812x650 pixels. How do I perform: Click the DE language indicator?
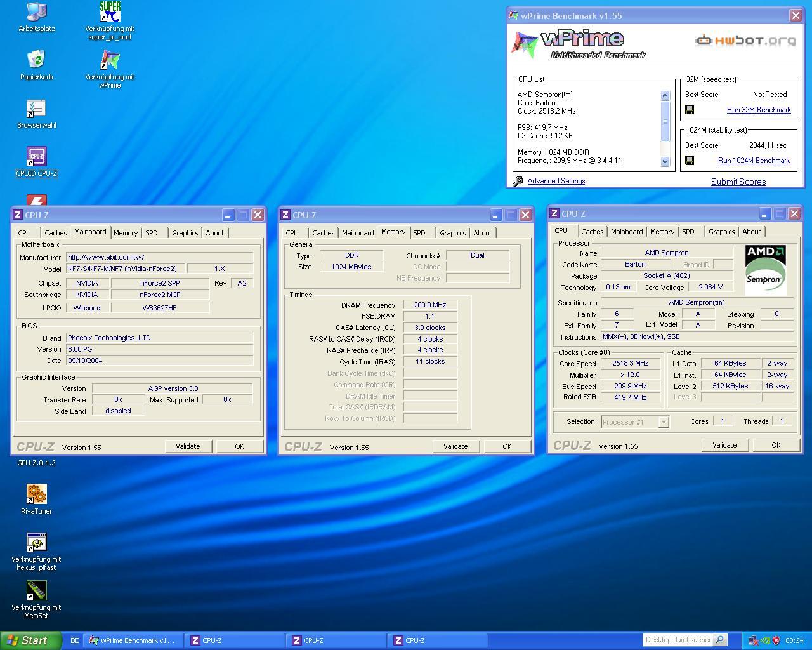(x=74, y=640)
